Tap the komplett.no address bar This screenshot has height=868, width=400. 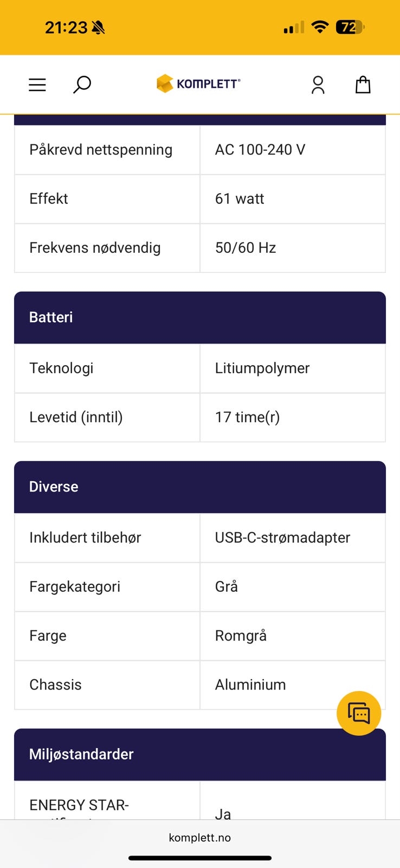tap(200, 838)
